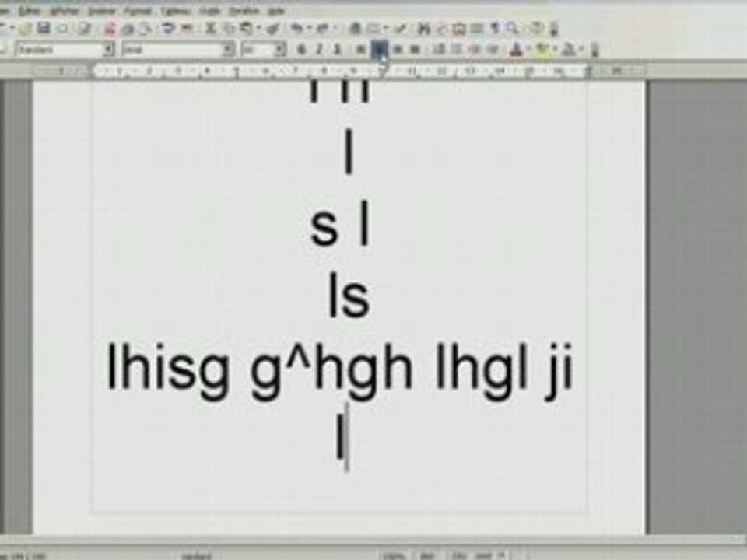The height and width of the screenshot is (560, 747).
Task: Open the font size dropdown
Action: 280,50
